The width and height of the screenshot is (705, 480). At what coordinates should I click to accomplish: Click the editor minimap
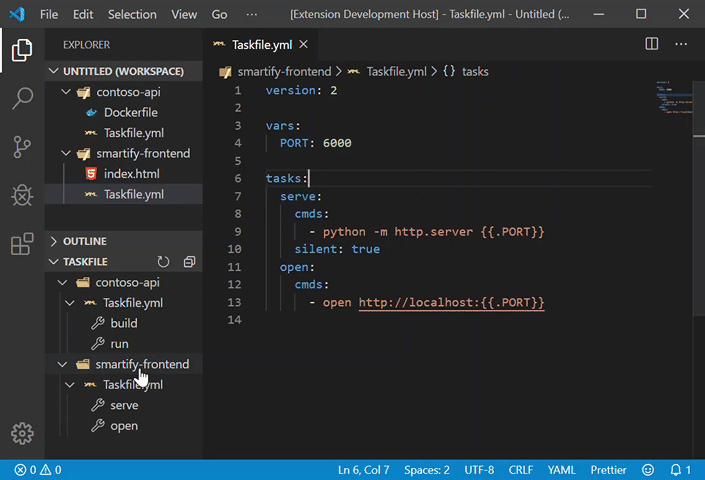(x=674, y=97)
